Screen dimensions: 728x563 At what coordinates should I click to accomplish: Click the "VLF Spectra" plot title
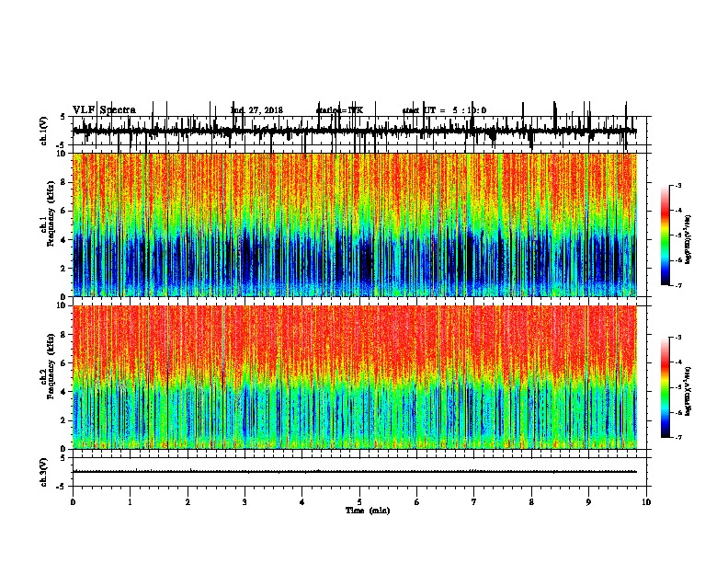[x=104, y=110]
